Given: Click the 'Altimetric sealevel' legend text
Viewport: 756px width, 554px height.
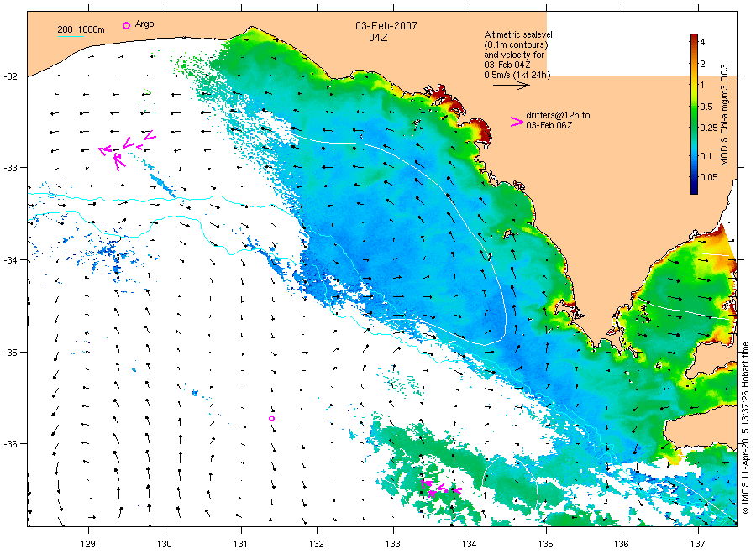Looking at the screenshot, I should (517, 34).
